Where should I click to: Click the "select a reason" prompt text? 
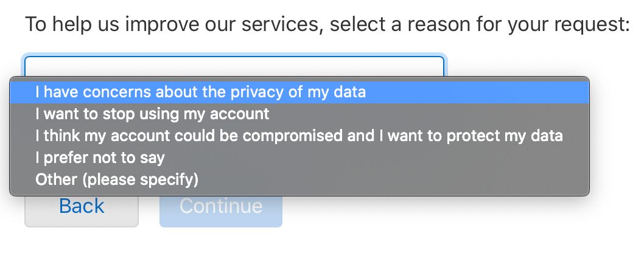326,26
